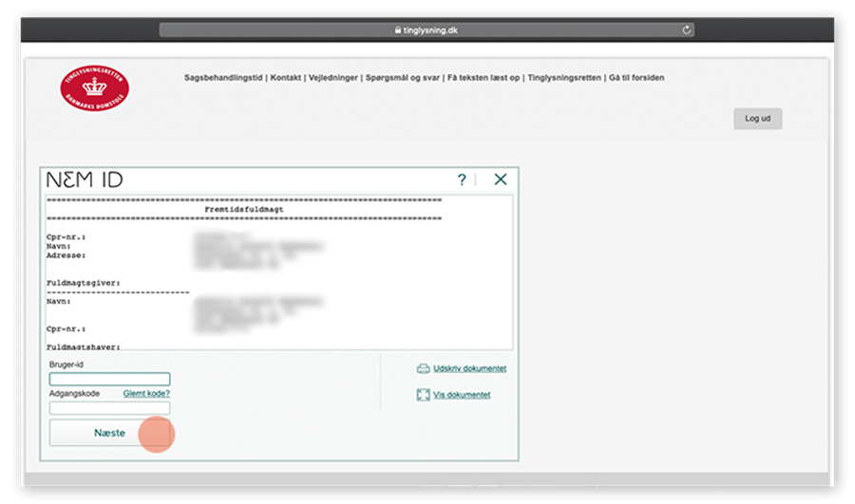Click the NEM ID title text
This screenshot has height=504, width=855.
[x=85, y=179]
